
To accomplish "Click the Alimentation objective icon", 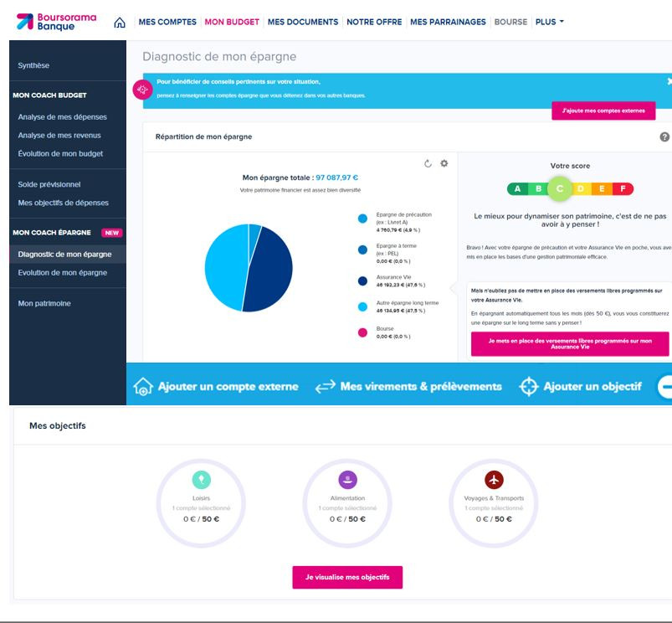I will coord(347,479).
